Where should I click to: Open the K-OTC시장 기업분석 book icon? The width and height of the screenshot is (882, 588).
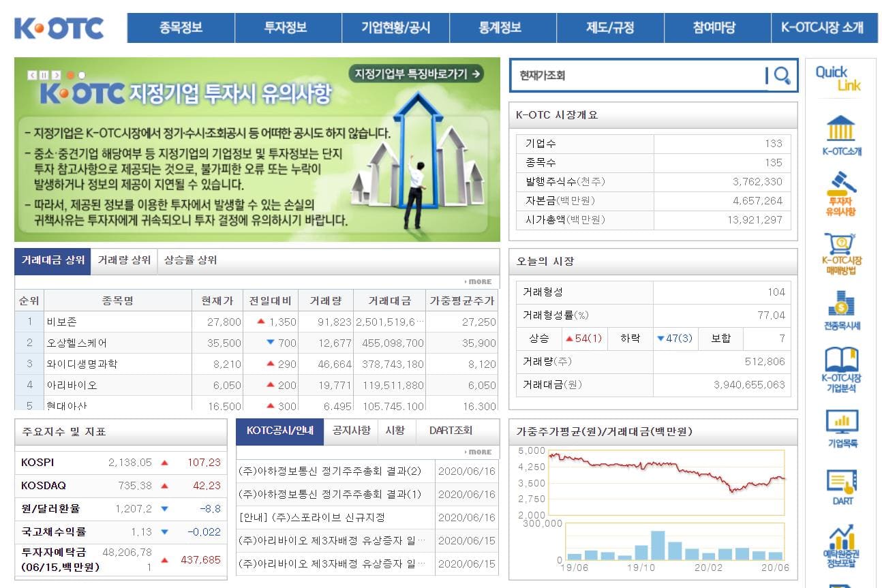coord(841,365)
